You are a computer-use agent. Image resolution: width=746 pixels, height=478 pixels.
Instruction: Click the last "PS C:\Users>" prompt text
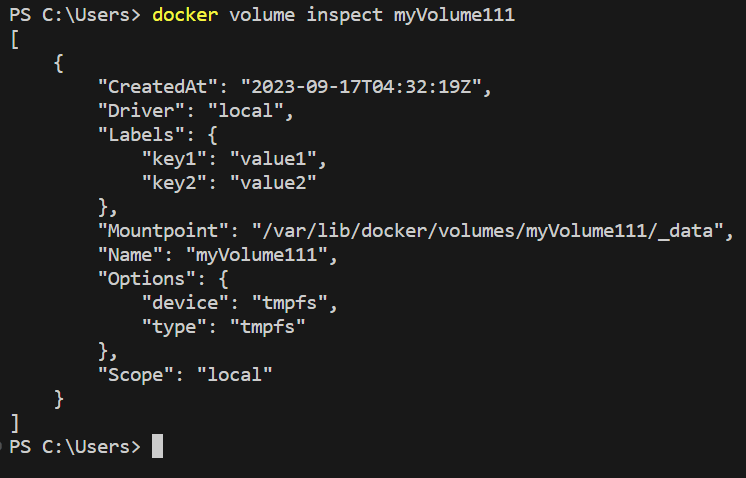click(x=75, y=447)
